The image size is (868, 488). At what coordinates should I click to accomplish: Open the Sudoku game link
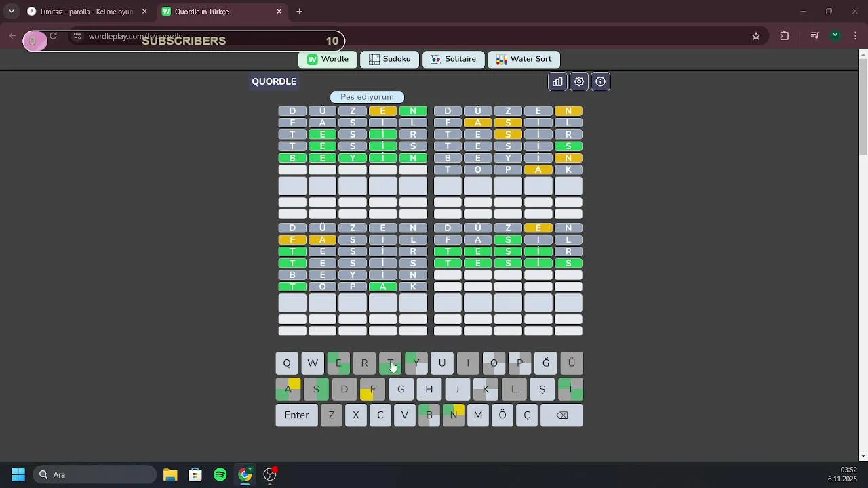390,59
